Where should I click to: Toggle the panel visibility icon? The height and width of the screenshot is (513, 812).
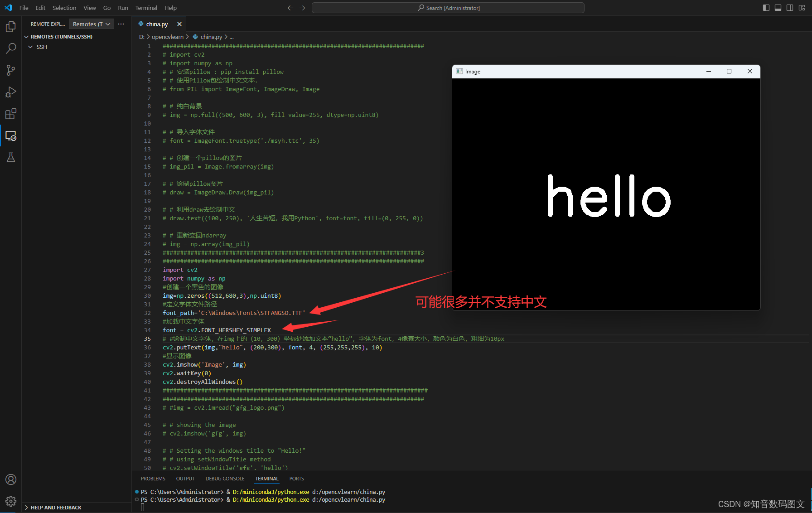tap(778, 8)
